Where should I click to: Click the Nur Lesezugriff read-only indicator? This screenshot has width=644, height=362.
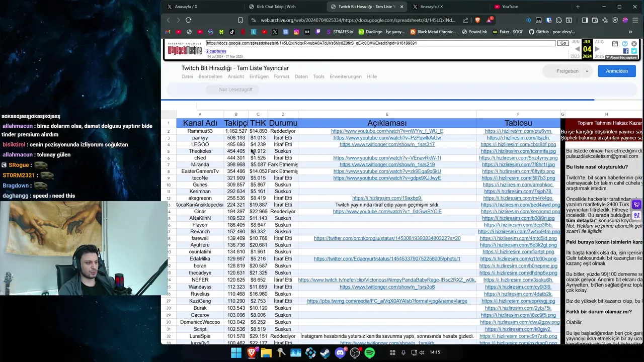pyautogui.click(x=235, y=89)
